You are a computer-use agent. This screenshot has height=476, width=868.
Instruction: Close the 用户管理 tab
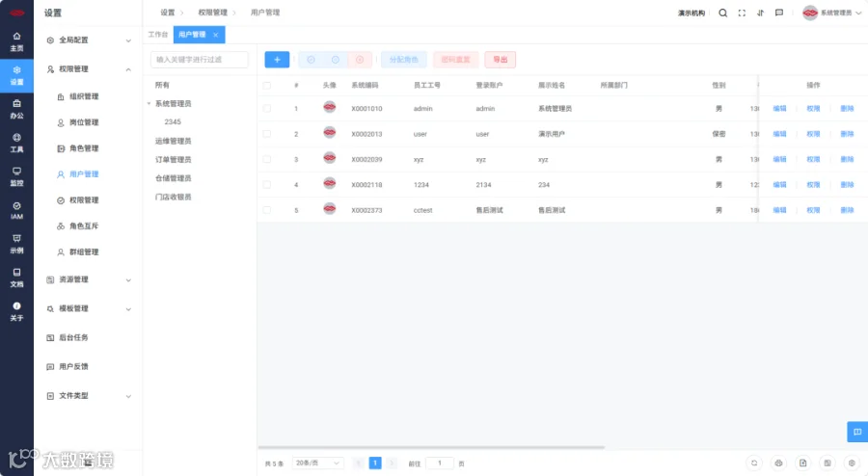pos(215,35)
